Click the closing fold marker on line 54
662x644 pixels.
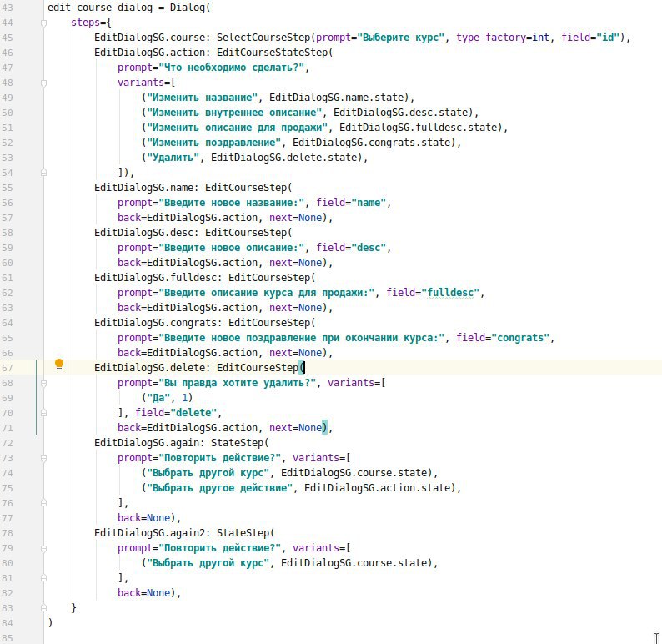click(43, 173)
